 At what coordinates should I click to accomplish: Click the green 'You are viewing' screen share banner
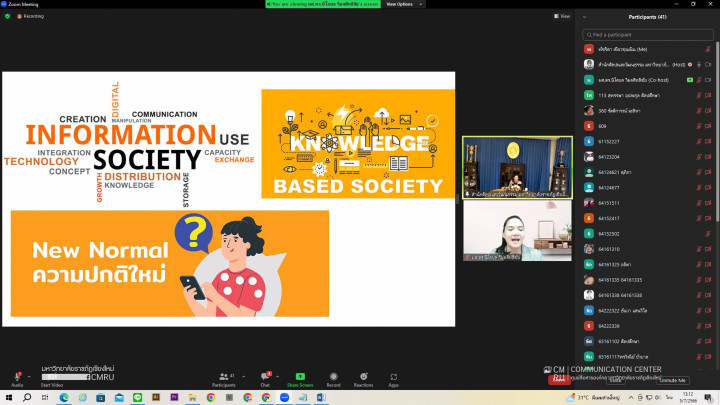tap(323, 4)
